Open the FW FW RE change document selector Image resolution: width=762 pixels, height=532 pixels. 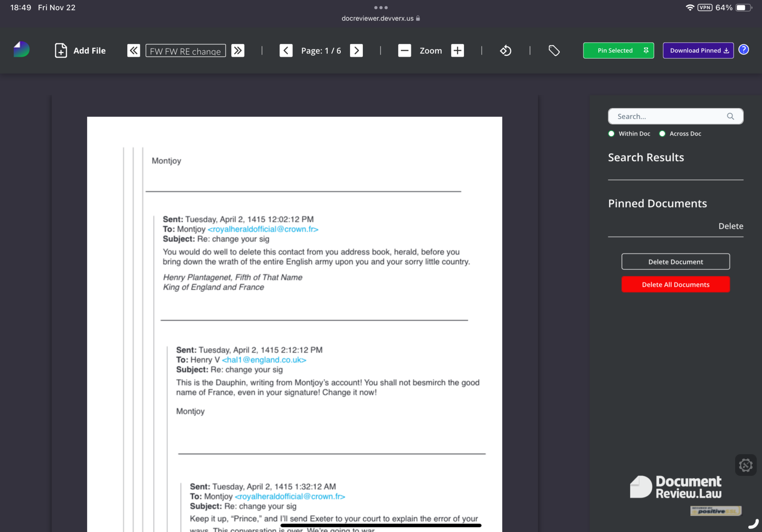tap(185, 51)
